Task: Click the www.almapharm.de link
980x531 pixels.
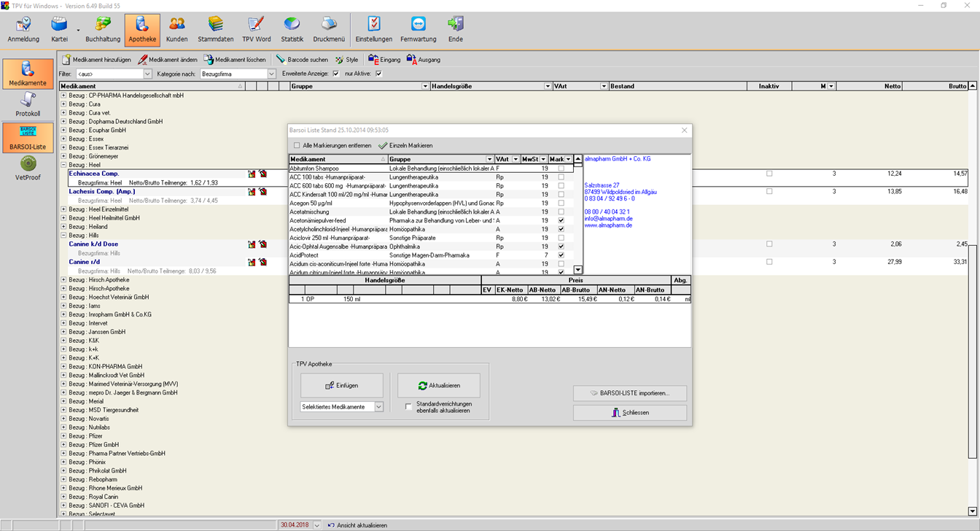Action: point(608,225)
